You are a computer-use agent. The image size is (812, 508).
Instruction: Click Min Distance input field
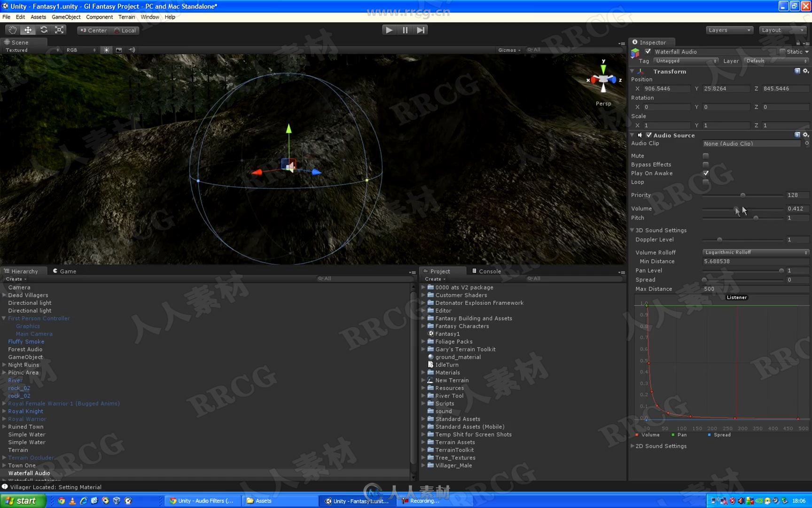pyautogui.click(x=755, y=262)
